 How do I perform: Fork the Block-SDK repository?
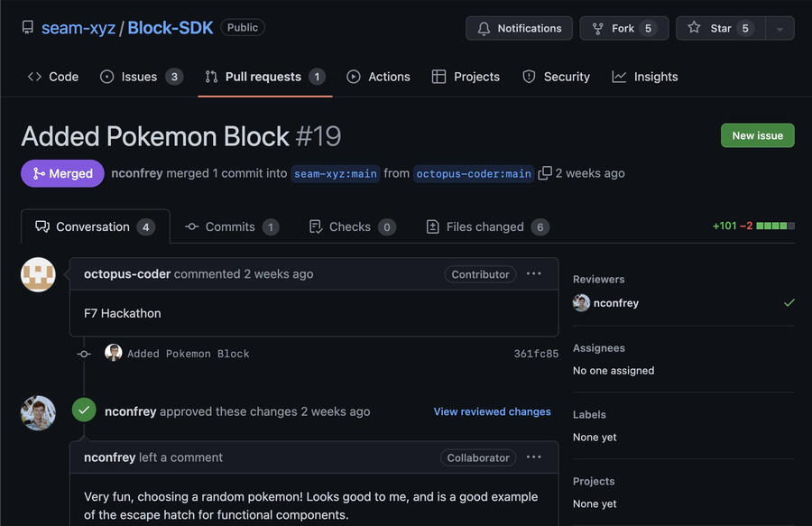tap(623, 28)
